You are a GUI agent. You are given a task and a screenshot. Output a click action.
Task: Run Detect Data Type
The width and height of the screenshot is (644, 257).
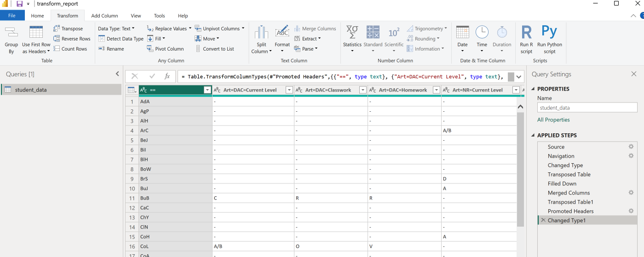121,39
